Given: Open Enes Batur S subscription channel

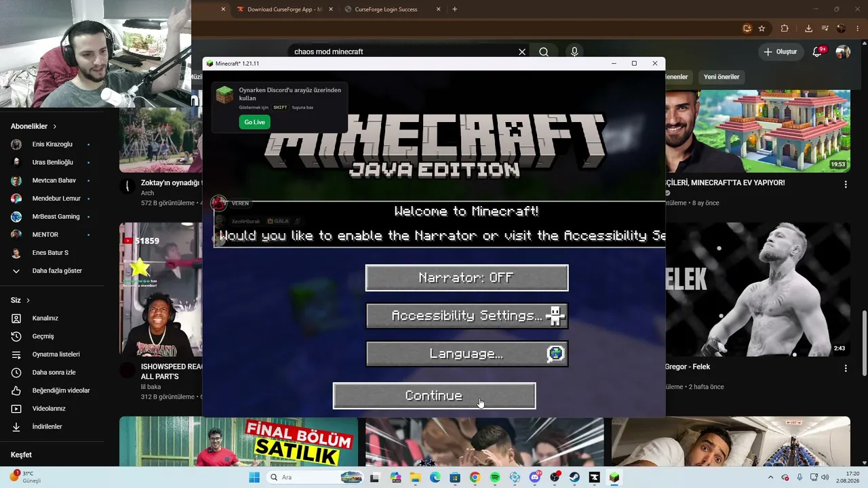Looking at the screenshot, I should (51, 253).
